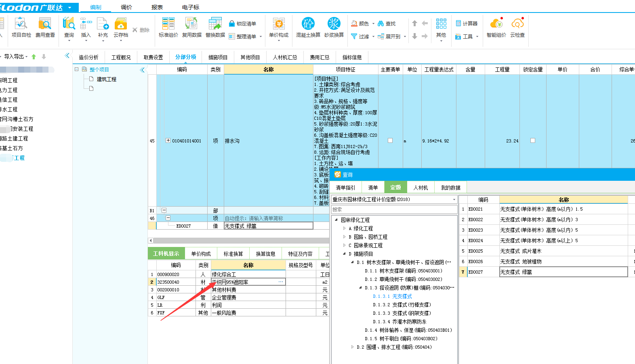Viewport: 635px width, 364px height.
Task: Click 锁定清单 lock list icon
Action: tap(242, 23)
